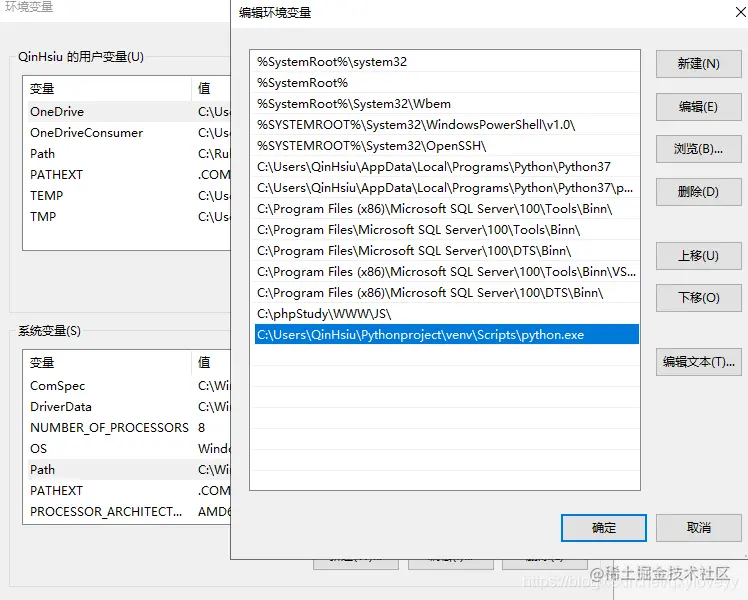Select the ComSpec system variable
Viewport: 748px width, 600px height.
click(129, 386)
